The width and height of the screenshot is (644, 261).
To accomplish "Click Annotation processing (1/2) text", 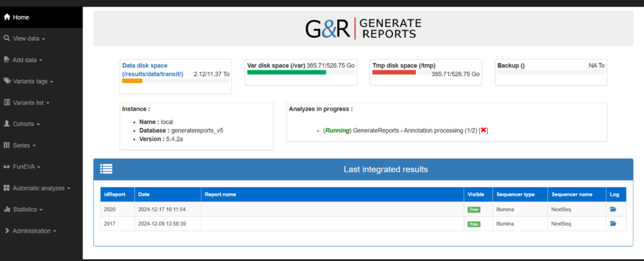I will (x=441, y=131).
